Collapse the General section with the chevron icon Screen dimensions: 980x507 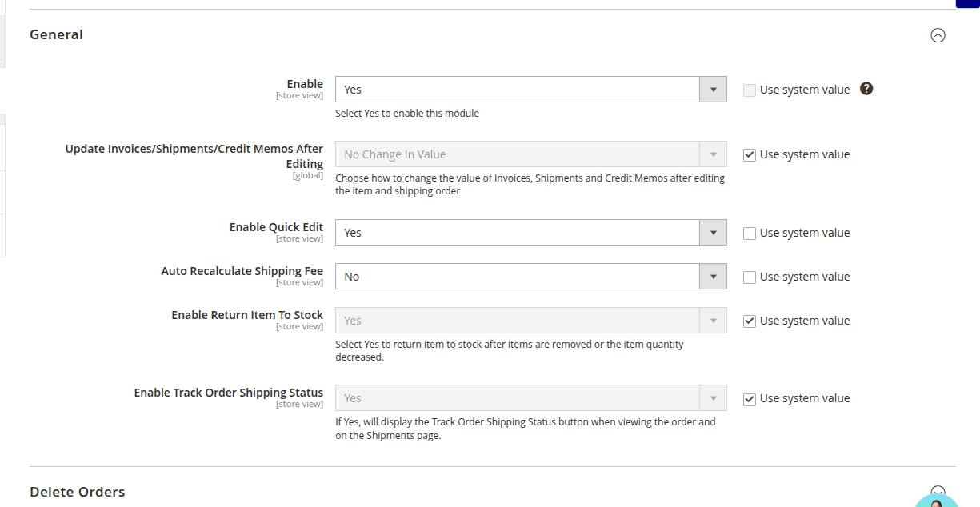938,35
